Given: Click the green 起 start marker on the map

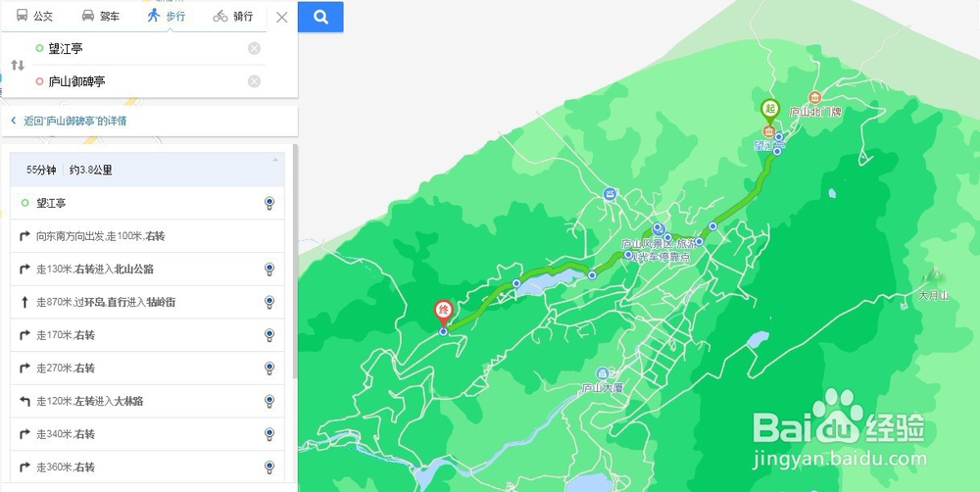Looking at the screenshot, I should point(770,112).
